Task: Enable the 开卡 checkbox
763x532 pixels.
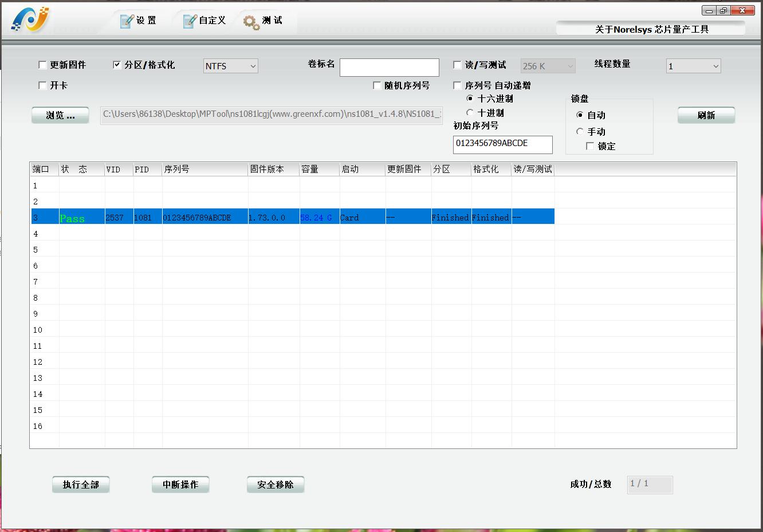Action: [42, 85]
